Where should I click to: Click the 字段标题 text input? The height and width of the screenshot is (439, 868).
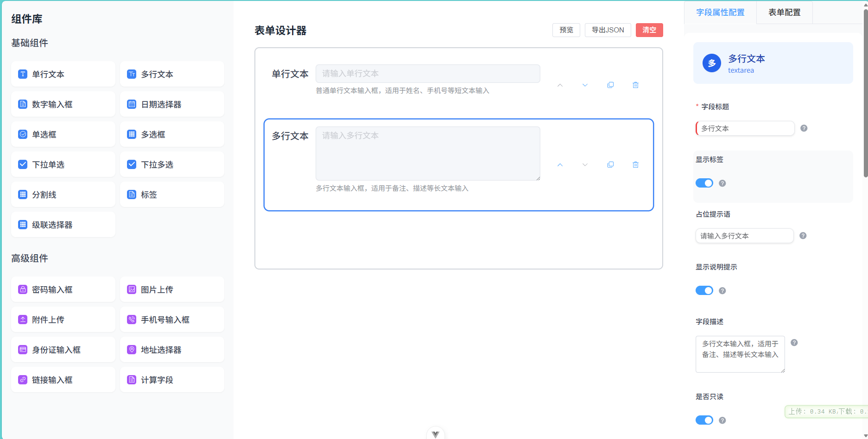[745, 128]
